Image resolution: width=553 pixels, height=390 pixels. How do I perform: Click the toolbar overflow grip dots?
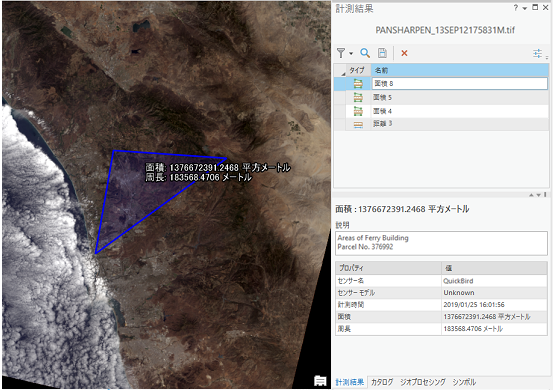pyautogui.click(x=547, y=56)
